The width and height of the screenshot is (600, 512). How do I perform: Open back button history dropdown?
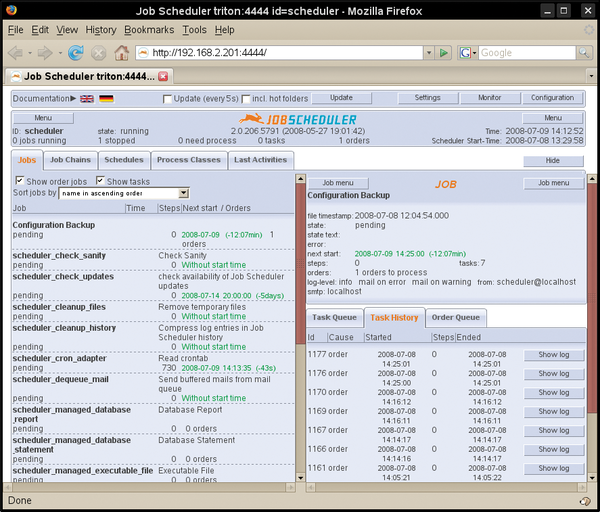30,53
